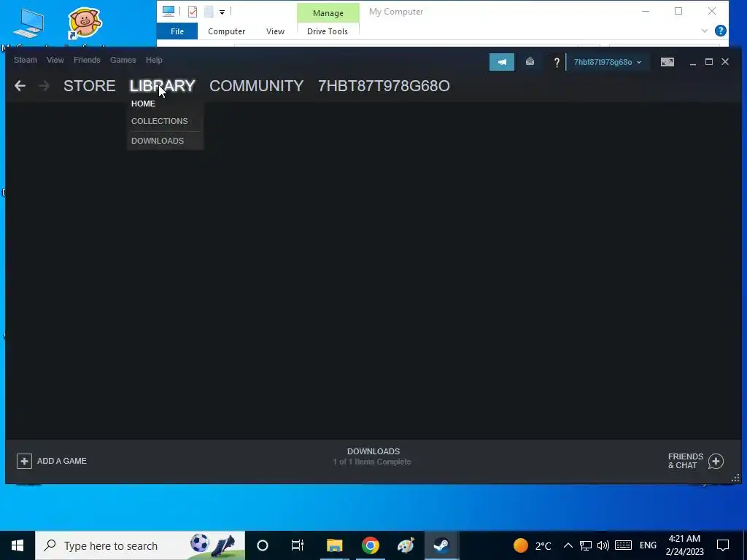Viewport: 747px width, 560px height.
Task: Click the Steam taskbar icon
Action: (441, 545)
